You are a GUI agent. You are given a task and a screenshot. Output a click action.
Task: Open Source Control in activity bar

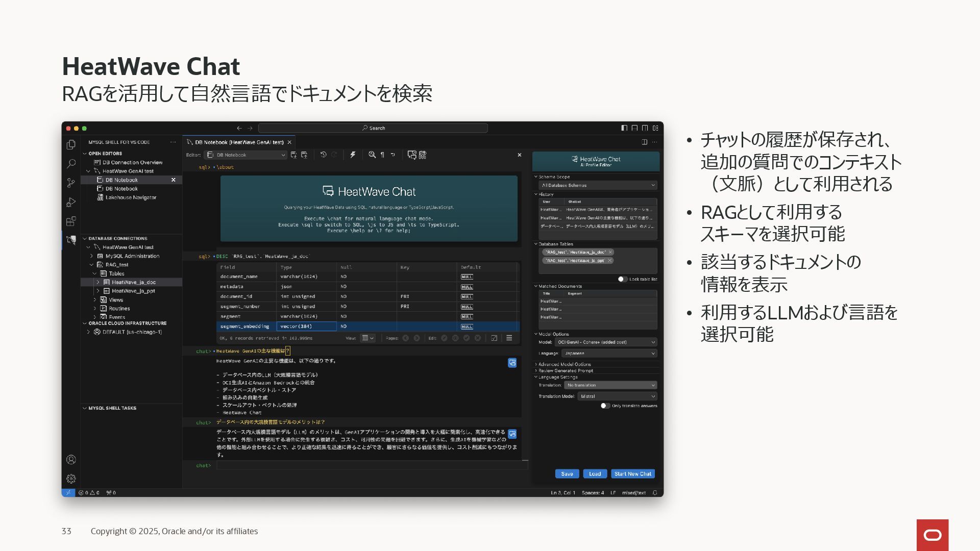click(x=71, y=183)
